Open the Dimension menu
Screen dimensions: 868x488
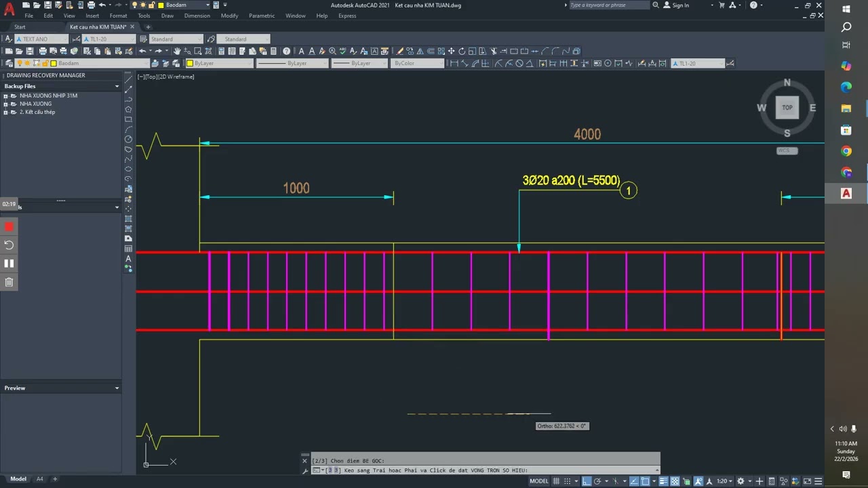click(197, 16)
